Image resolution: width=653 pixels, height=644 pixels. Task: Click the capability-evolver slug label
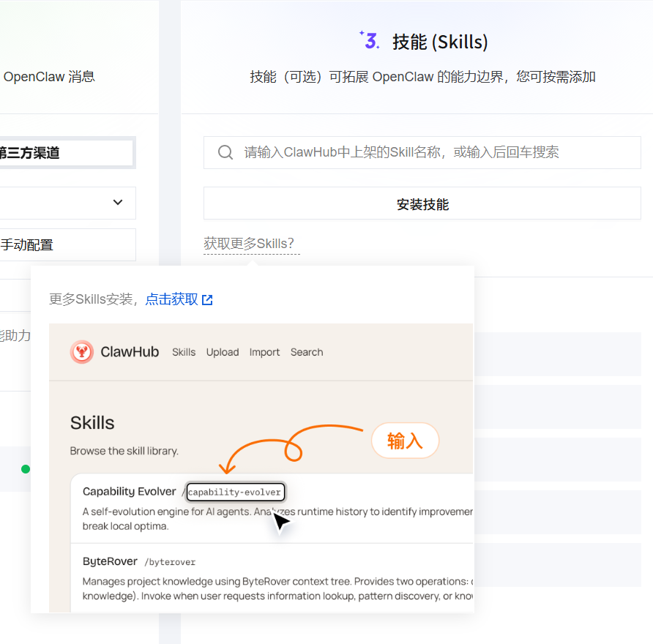point(235,492)
